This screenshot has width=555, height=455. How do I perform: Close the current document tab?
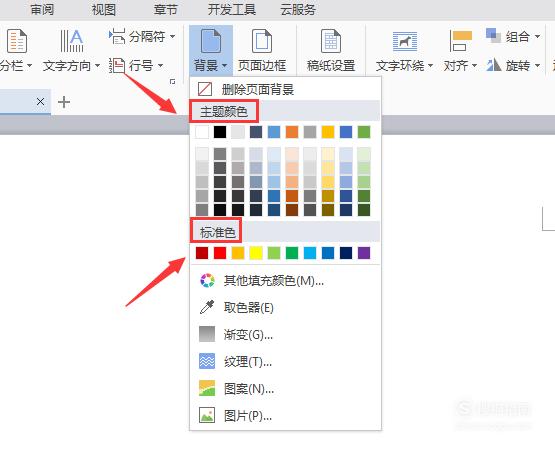pyautogui.click(x=40, y=102)
